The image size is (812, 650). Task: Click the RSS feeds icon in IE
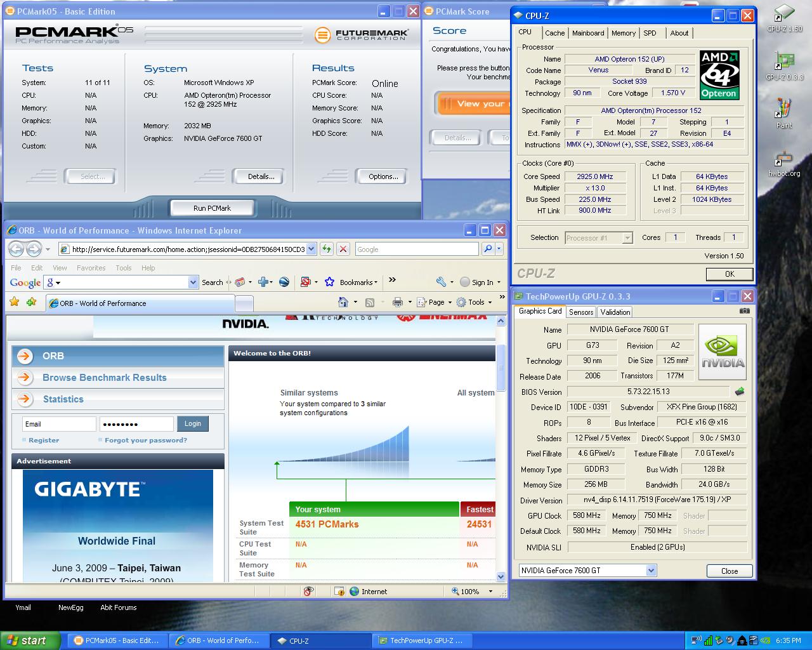click(369, 302)
